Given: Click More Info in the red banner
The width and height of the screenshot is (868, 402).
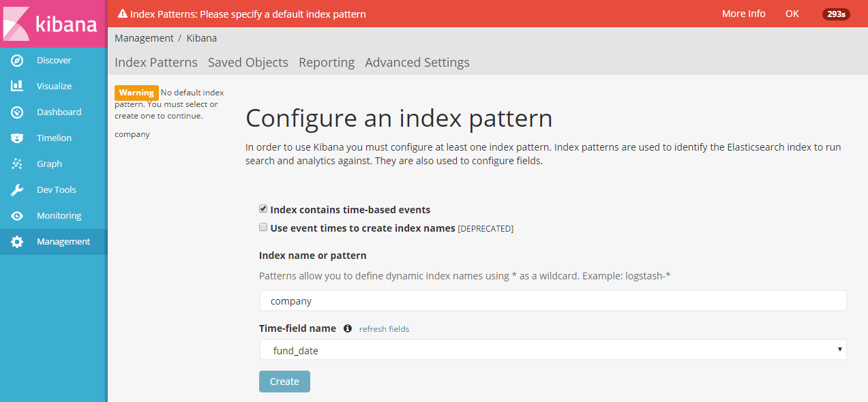Looking at the screenshot, I should [x=744, y=14].
